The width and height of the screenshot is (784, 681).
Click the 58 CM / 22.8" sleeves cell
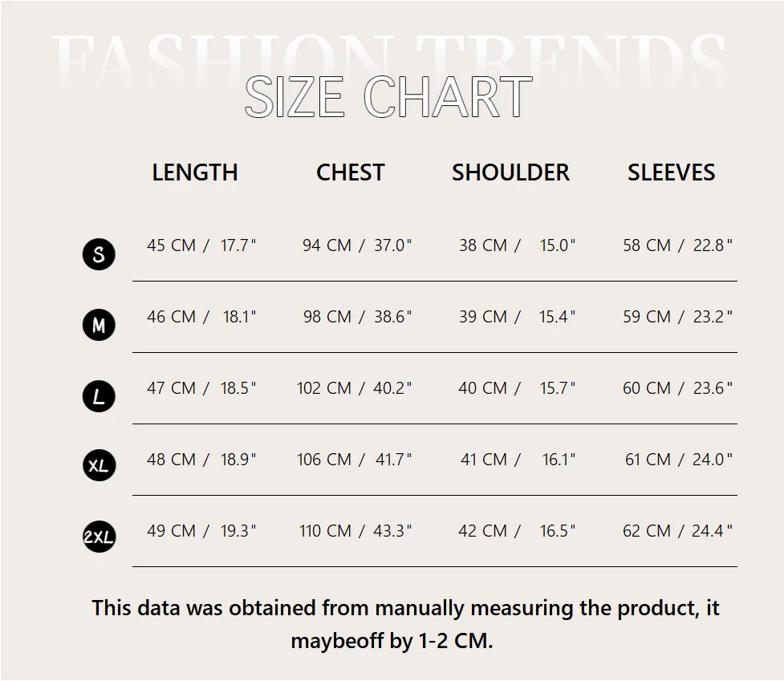pyautogui.click(x=677, y=245)
